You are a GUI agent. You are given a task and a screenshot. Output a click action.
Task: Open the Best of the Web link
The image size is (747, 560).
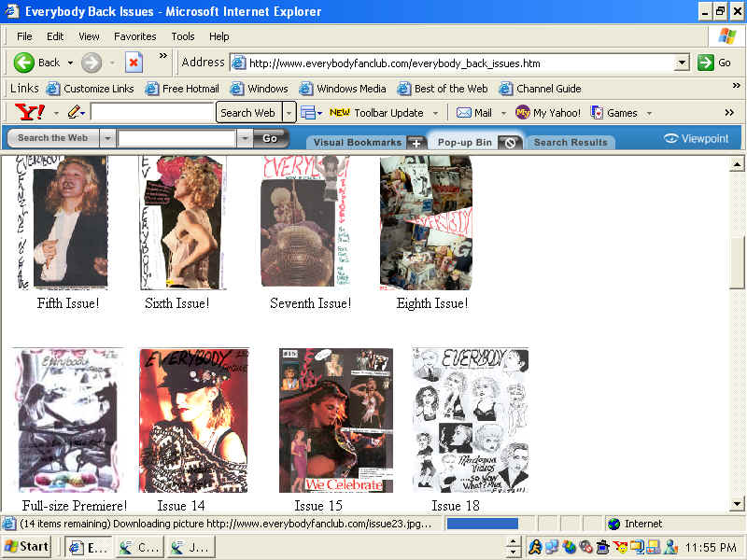click(x=443, y=89)
